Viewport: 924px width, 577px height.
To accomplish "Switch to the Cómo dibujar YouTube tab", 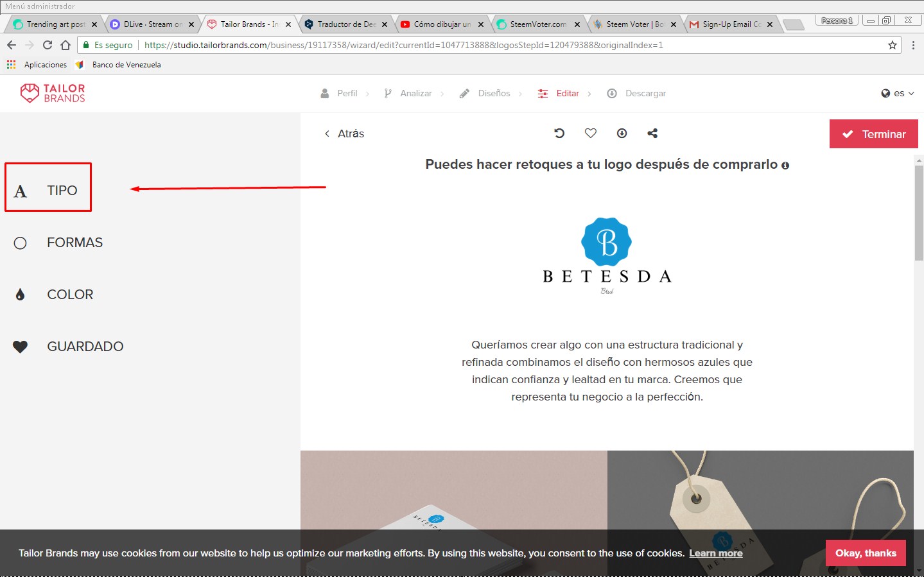I will pos(442,24).
